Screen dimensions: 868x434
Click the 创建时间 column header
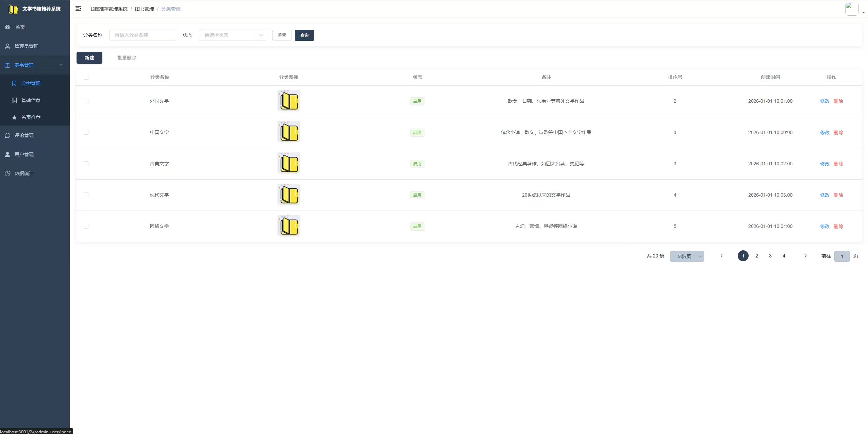pos(770,77)
